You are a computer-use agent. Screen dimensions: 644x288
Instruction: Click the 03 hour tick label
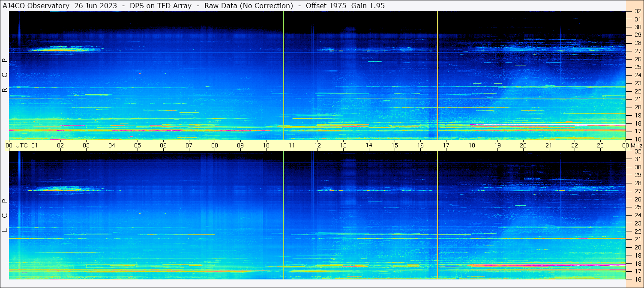[x=86, y=145]
